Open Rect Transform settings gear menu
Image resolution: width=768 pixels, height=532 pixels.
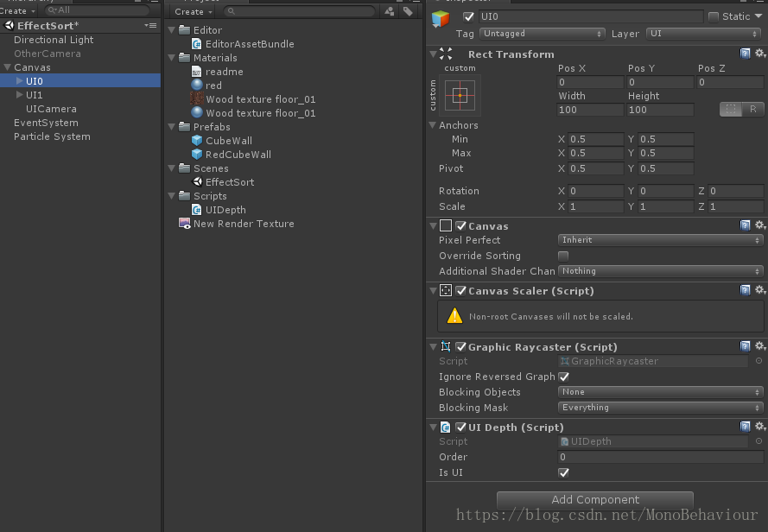760,53
